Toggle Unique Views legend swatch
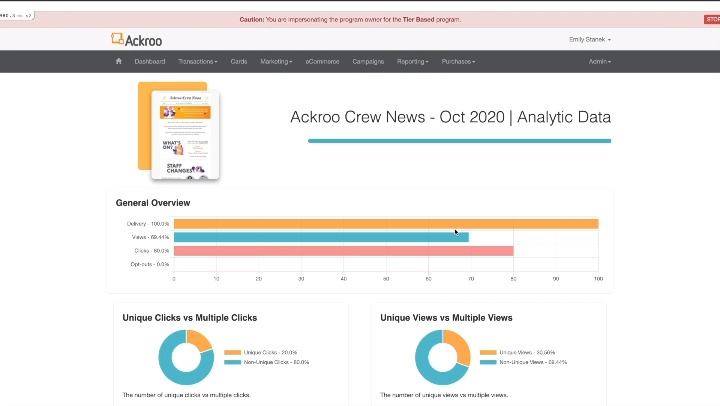The image size is (720, 406). click(x=488, y=352)
